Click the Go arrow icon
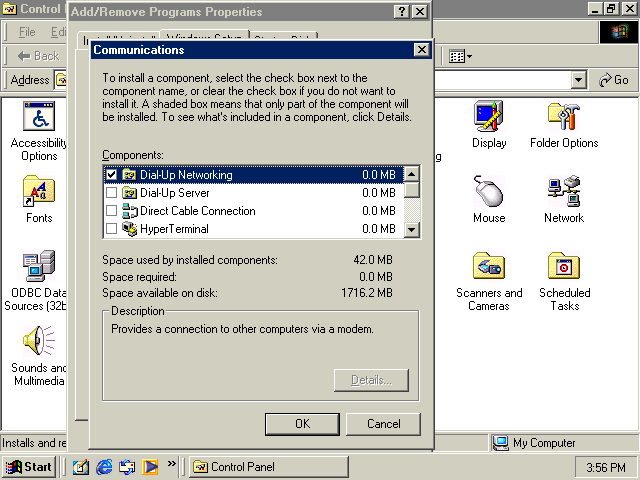This screenshot has width=640, height=480. 605,80
